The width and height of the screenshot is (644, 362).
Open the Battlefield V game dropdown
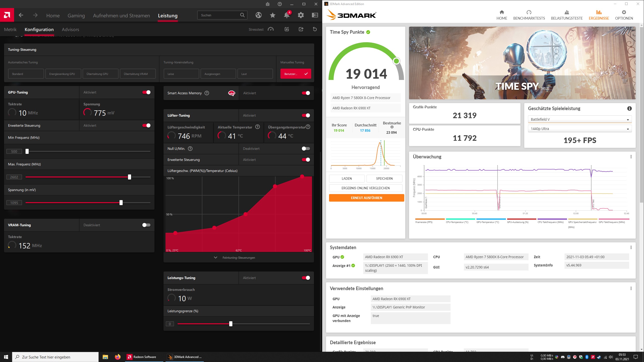coord(580,119)
